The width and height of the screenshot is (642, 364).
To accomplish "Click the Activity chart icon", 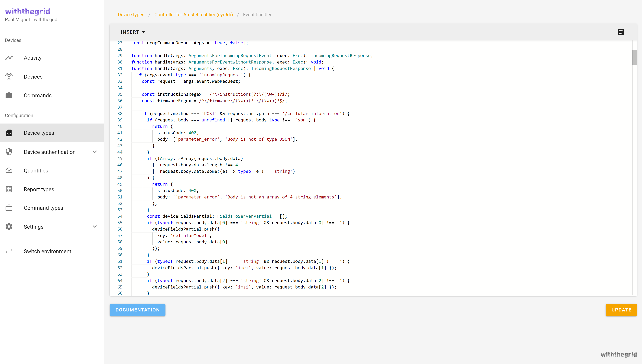I will [9, 58].
